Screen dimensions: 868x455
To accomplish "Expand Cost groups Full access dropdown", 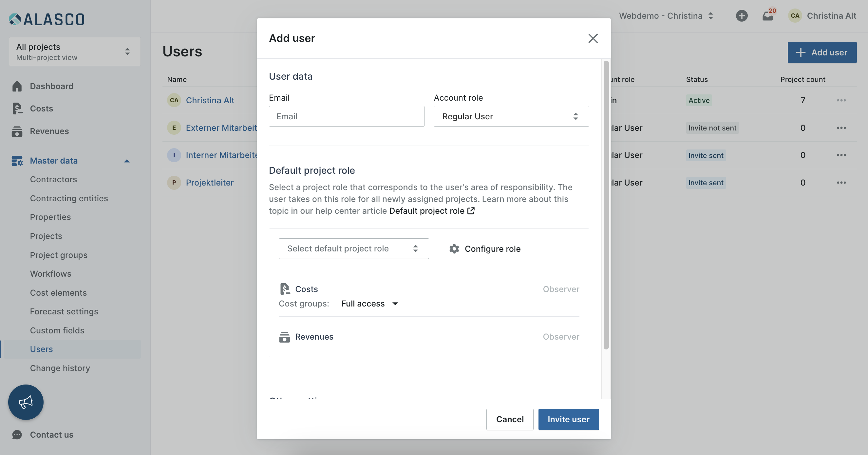I will [x=370, y=304].
